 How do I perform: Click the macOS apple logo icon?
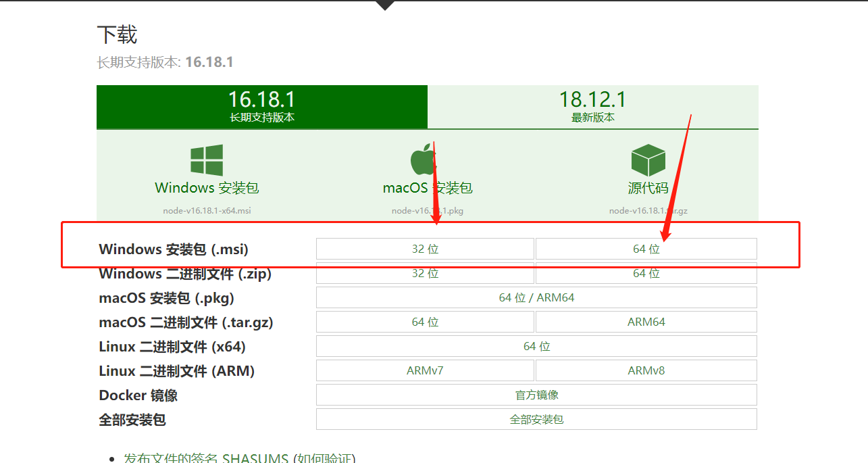(424, 161)
